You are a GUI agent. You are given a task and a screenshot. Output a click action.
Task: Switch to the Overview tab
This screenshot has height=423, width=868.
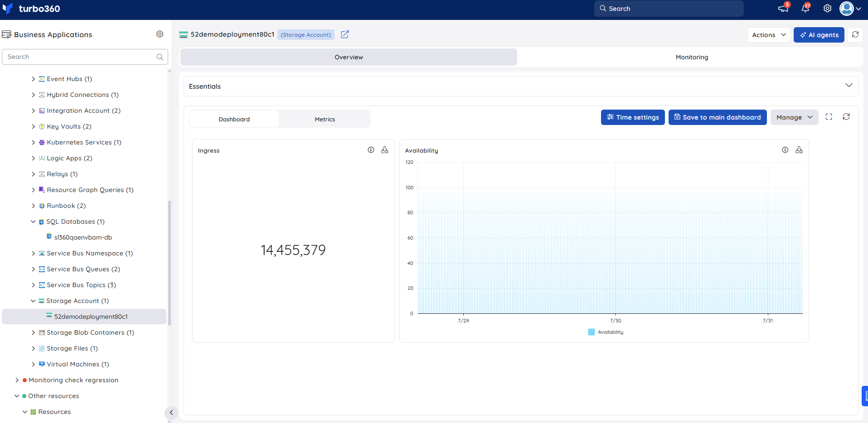click(349, 57)
